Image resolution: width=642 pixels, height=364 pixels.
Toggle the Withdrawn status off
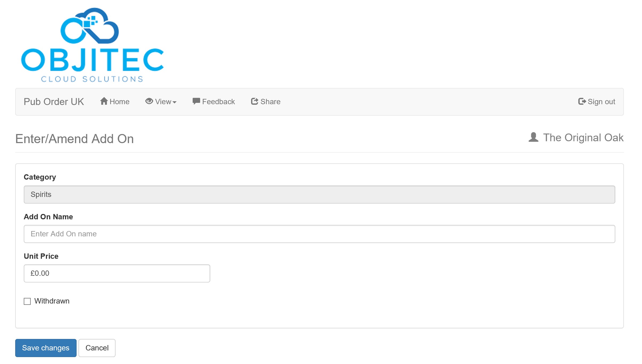point(27,301)
